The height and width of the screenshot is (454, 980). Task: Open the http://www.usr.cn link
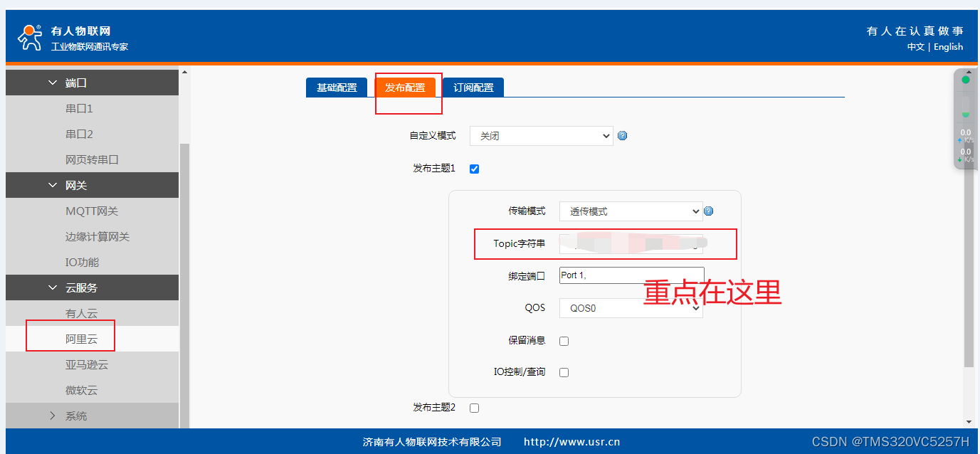[571, 441]
